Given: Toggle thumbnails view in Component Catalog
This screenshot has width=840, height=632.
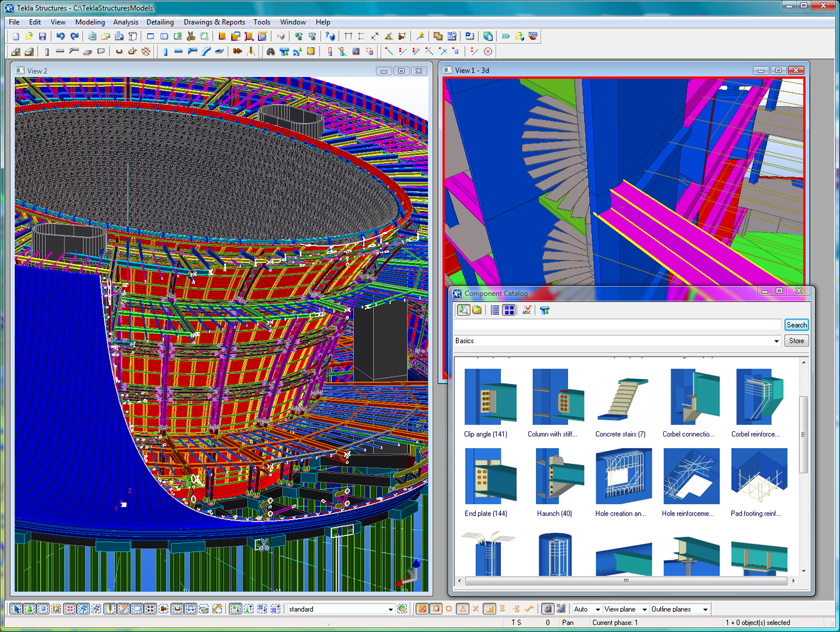Looking at the screenshot, I should click(509, 310).
